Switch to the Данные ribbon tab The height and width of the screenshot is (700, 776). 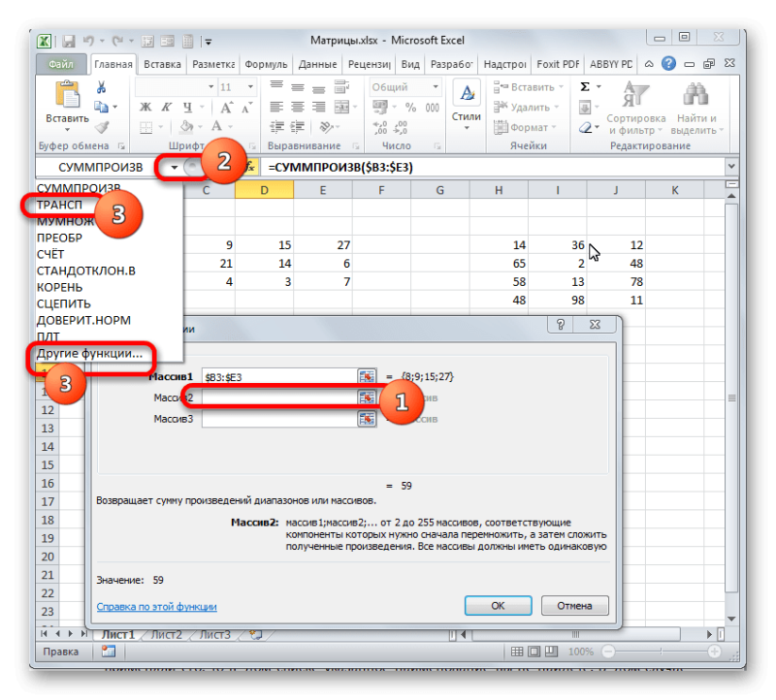(x=317, y=64)
